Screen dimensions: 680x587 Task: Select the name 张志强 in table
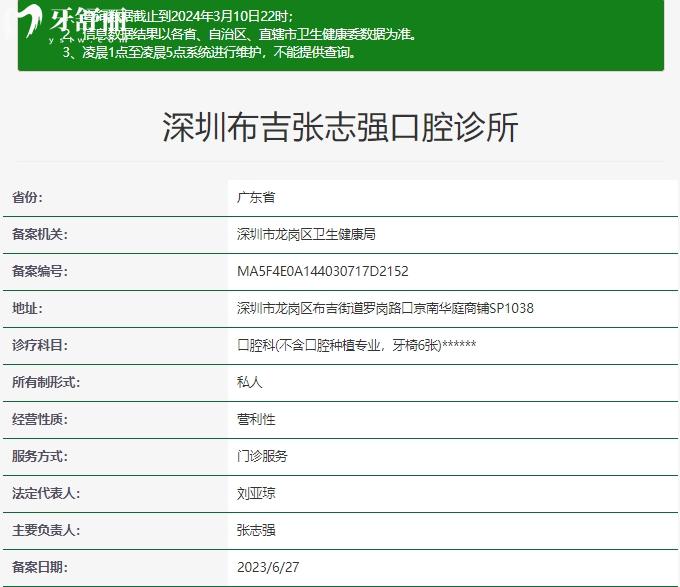(256, 530)
